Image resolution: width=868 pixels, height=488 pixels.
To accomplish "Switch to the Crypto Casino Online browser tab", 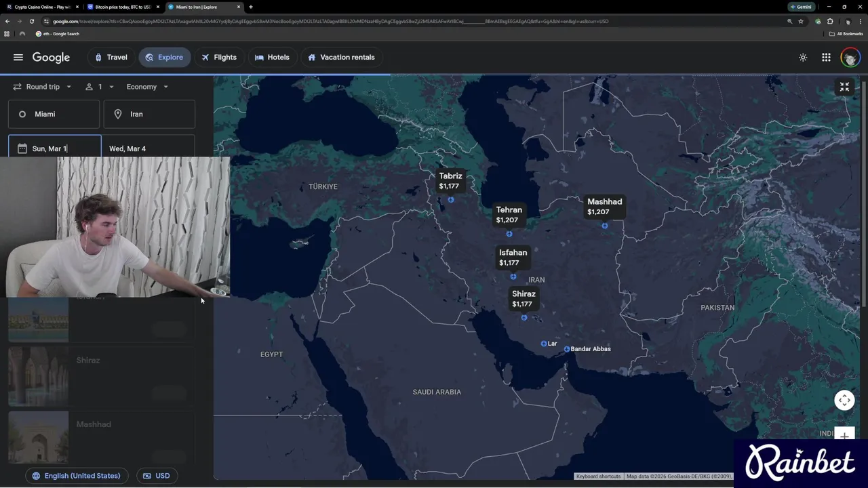I will pyautogui.click(x=42, y=7).
